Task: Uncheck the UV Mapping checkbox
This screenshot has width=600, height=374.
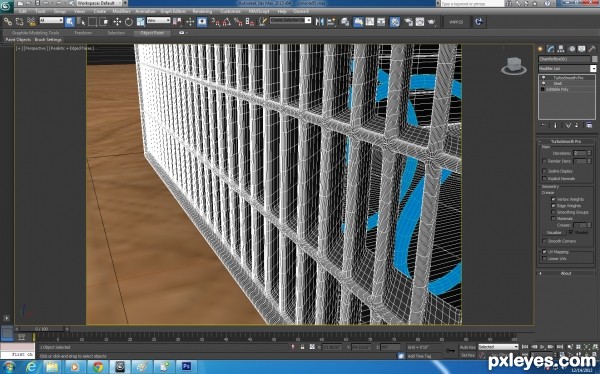Action: (545, 252)
